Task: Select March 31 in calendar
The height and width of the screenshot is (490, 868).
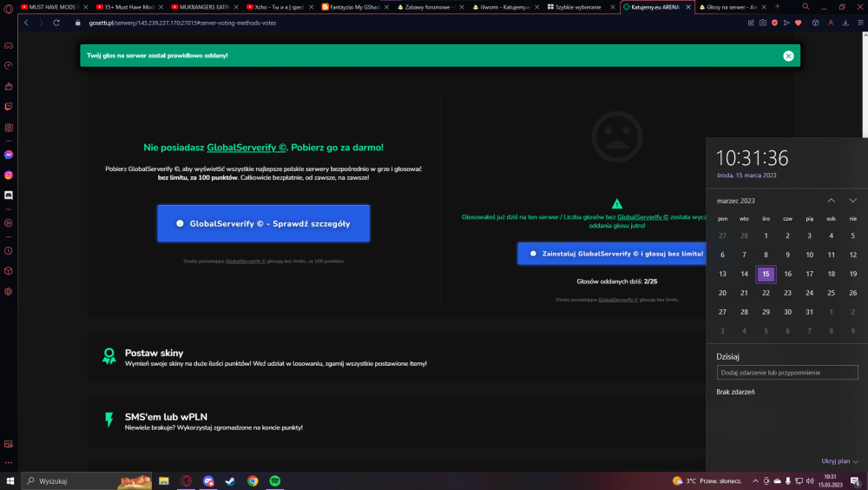Action: [809, 312]
